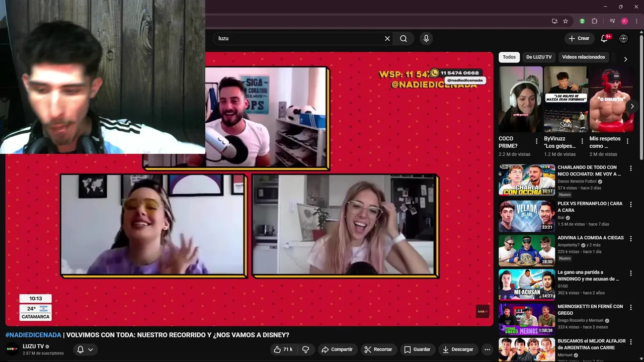The height and width of the screenshot is (362, 644).
Task: Open options for the COCO PRIME? short
Action: coord(536,141)
